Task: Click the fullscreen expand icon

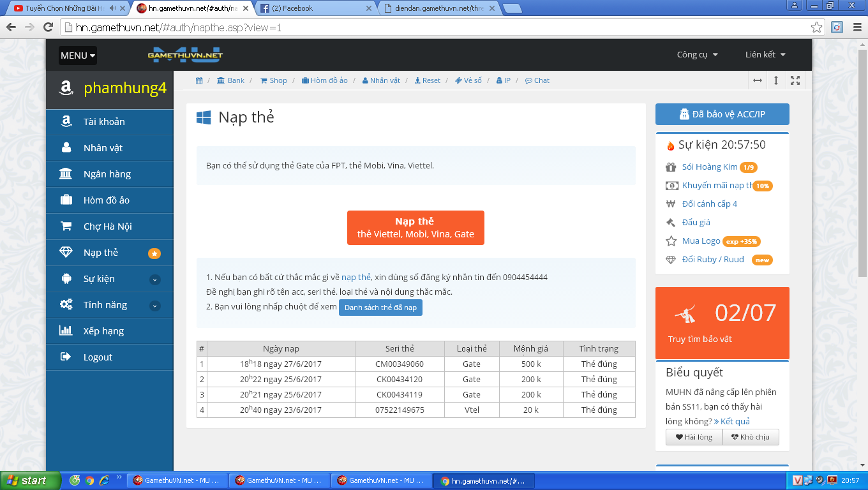Action: (795, 80)
